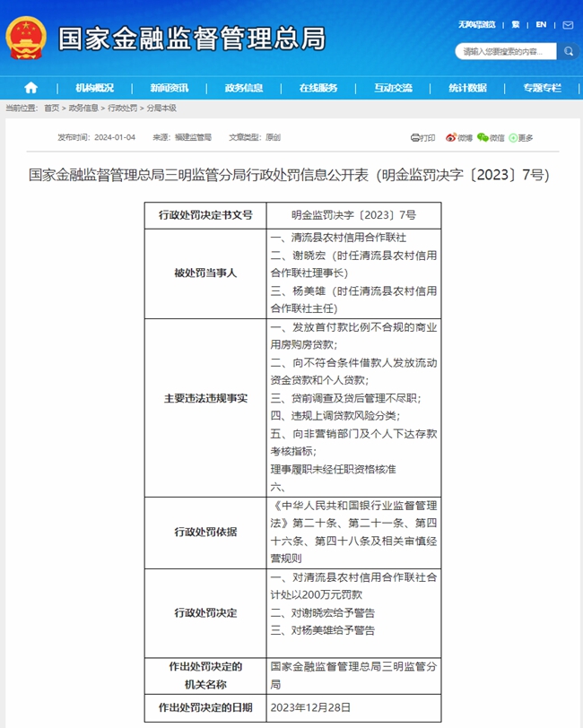Viewport: 583px width, 728px height.
Task: Click text 三、对杨美雄给予警告
Action: point(322,630)
